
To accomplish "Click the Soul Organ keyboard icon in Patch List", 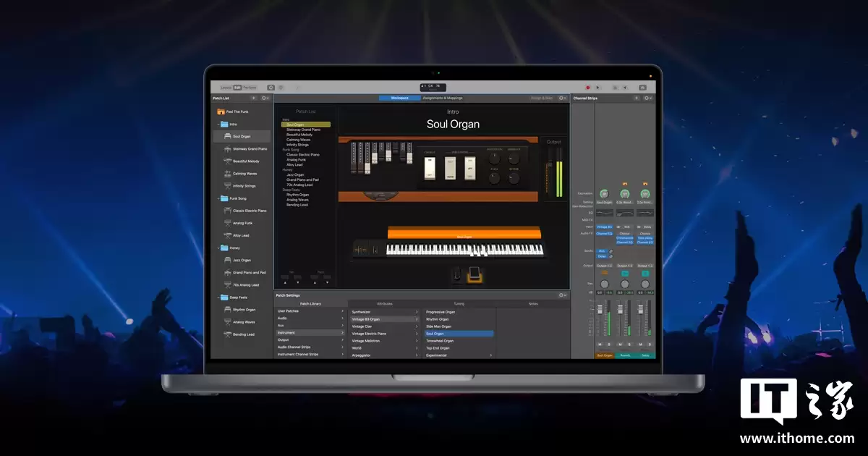I will pos(229,136).
